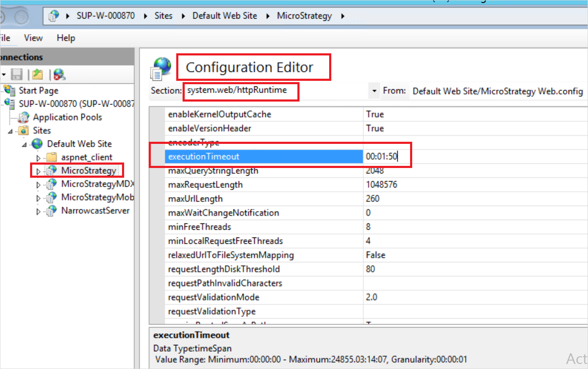The height and width of the screenshot is (369, 588).
Task: Click the folder-with-arrow connection icon in toolbar
Action: [37, 74]
